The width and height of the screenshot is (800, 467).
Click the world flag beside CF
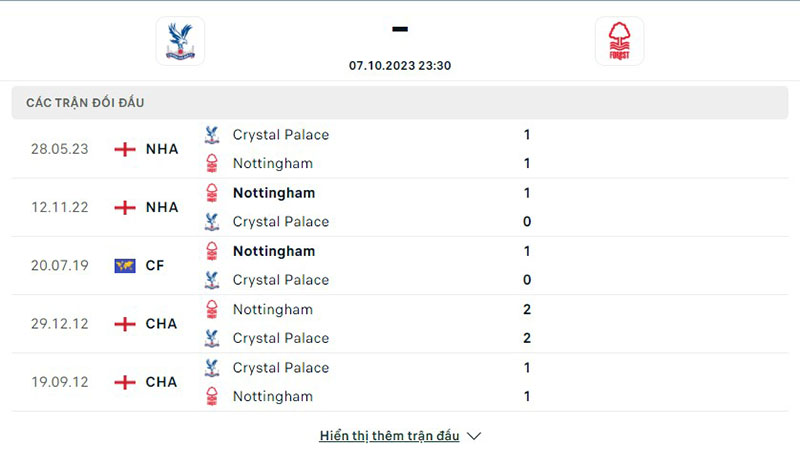125,266
